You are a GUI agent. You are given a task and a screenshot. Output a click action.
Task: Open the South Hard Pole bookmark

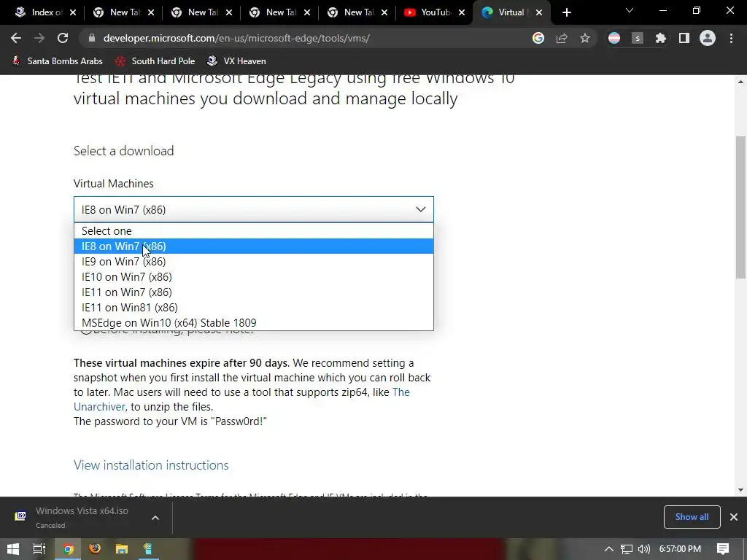click(155, 61)
